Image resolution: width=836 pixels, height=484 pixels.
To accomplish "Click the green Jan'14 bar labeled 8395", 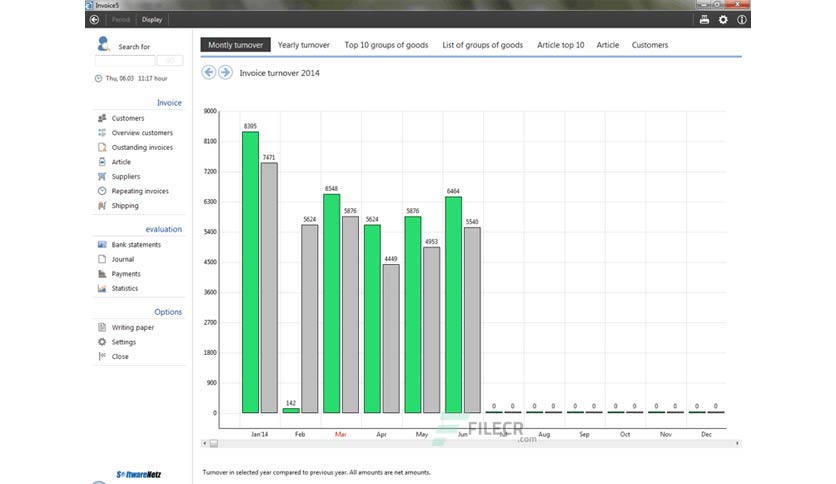I will (250, 272).
